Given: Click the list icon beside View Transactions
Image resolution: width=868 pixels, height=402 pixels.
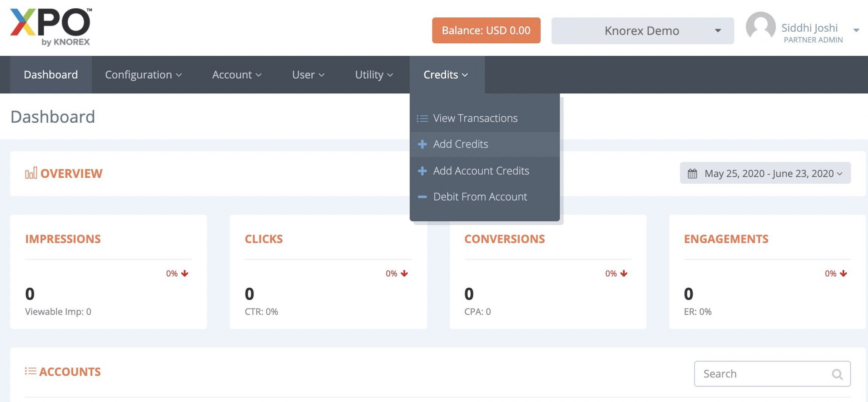Looking at the screenshot, I should (x=422, y=119).
